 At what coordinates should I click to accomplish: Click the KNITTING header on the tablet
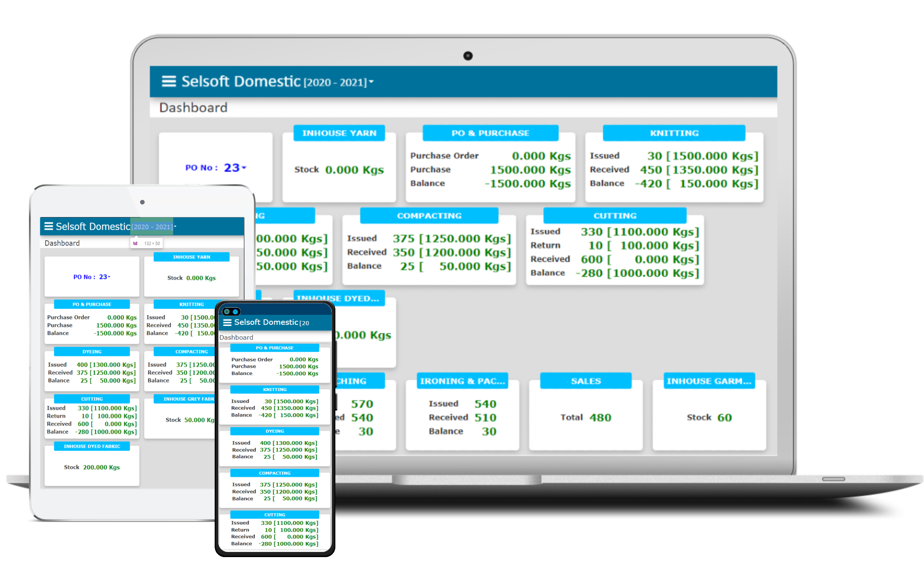(192, 304)
